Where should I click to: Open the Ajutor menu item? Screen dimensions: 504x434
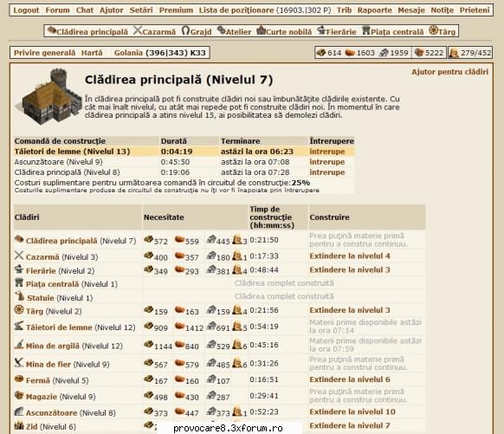click(x=111, y=10)
